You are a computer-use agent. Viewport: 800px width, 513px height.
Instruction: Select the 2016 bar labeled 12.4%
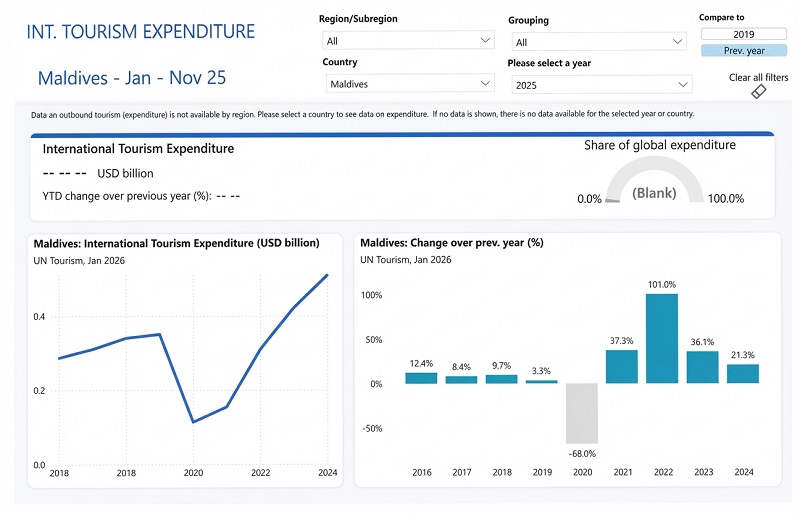click(x=421, y=378)
